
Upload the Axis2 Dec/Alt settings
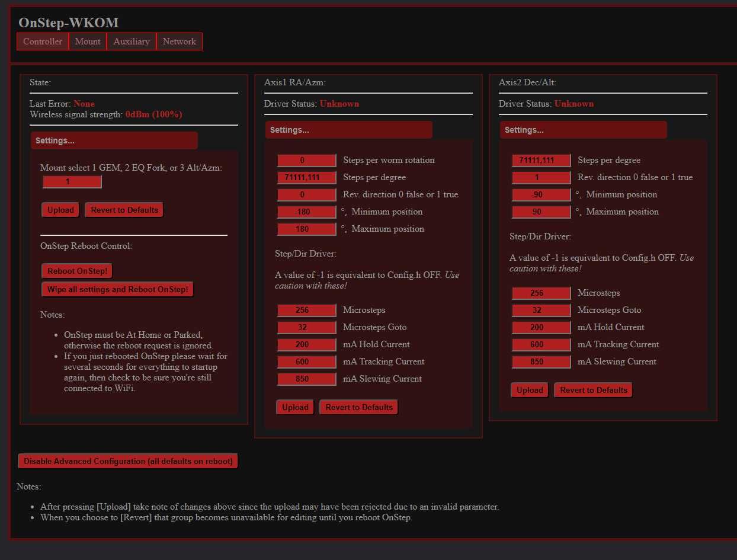click(x=530, y=390)
